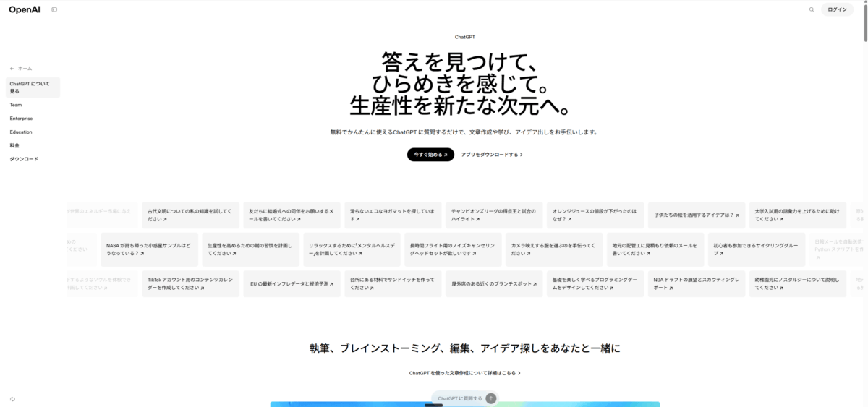Go back with the ホーム arrow link
This screenshot has width=868, height=407.
point(21,68)
